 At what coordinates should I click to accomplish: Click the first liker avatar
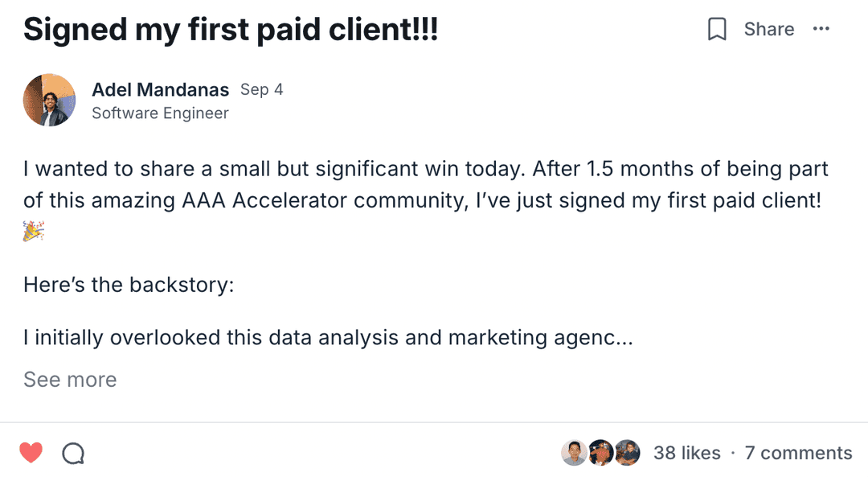click(574, 453)
